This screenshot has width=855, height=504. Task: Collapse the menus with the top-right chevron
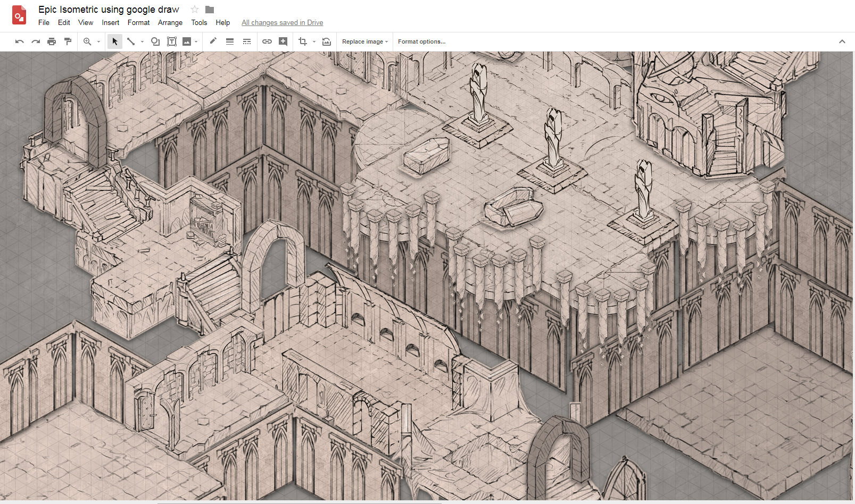pos(842,41)
